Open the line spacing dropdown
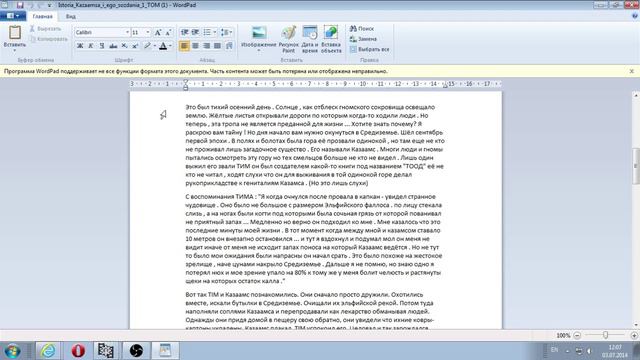 pos(226,32)
